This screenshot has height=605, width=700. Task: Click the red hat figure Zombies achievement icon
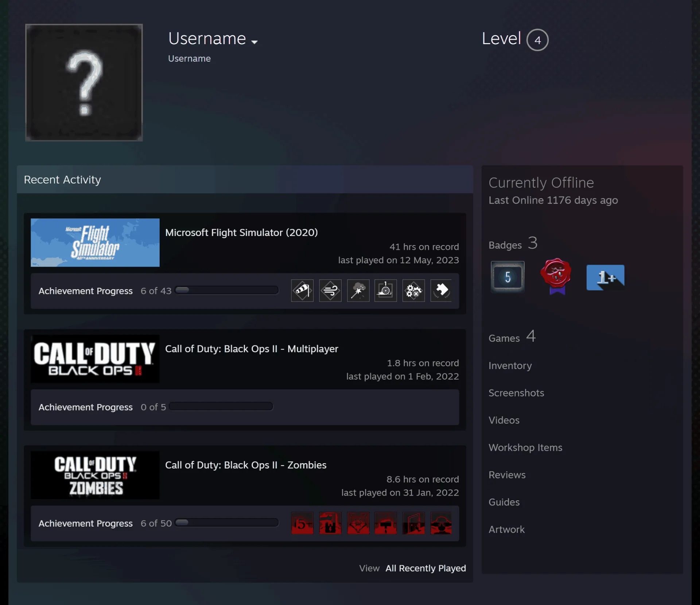[x=441, y=523]
